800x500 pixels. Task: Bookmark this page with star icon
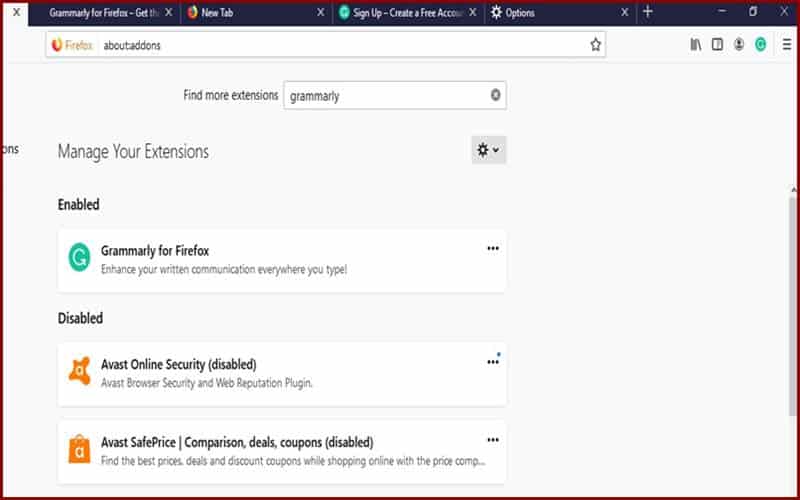pos(595,45)
